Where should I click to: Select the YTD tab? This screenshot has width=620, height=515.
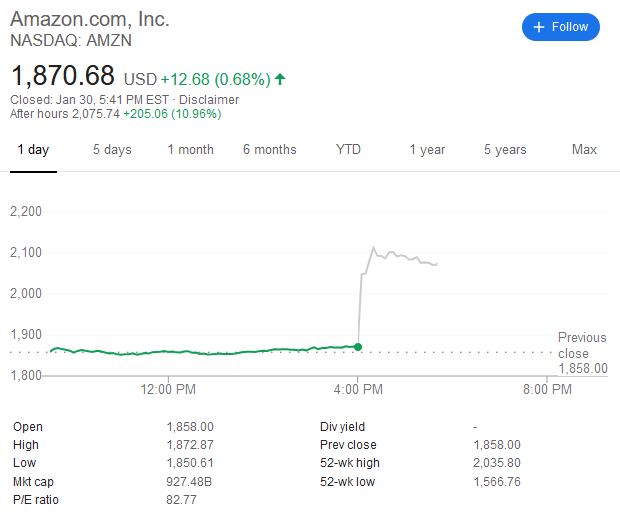click(348, 150)
